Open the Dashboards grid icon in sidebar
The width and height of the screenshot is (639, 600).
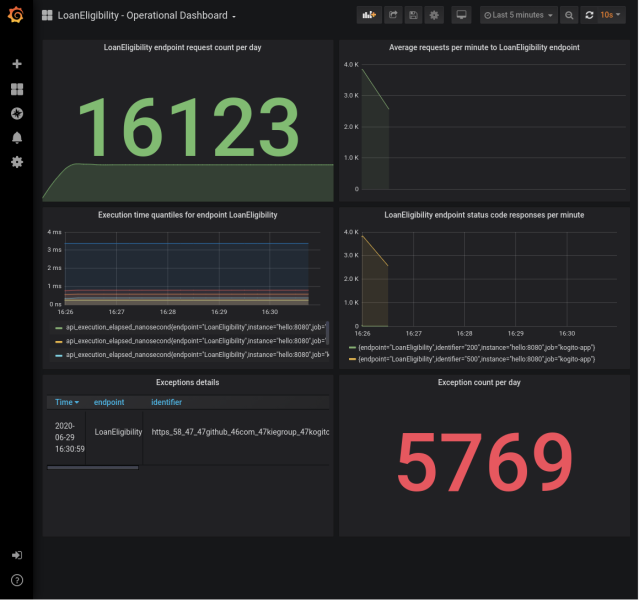[17, 89]
